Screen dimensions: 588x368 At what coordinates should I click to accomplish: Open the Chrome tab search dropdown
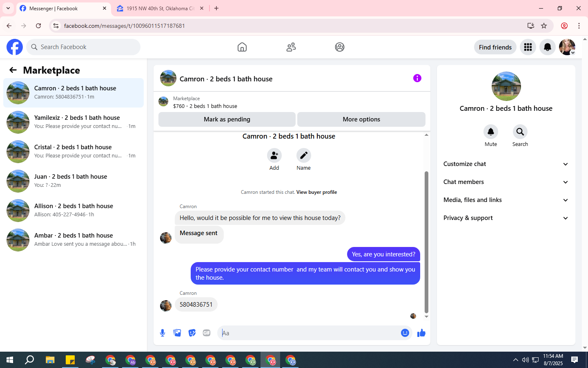pyautogui.click(x=8, y=8)
